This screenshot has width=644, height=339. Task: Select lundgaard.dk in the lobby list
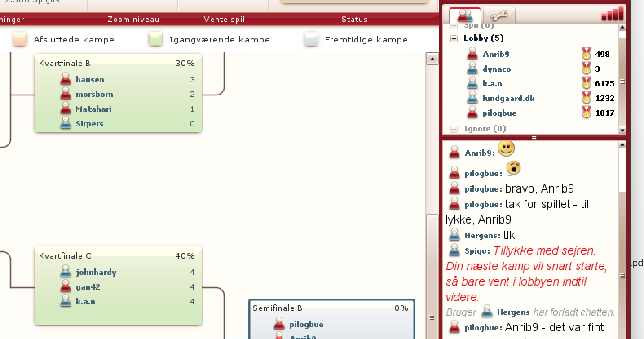508,98
